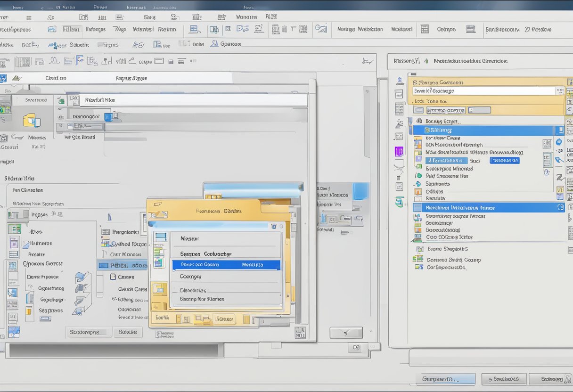Click the blue Gungone button at bottom
The image size is (573, 392).
pyautogui.click(x=445, y=379)
